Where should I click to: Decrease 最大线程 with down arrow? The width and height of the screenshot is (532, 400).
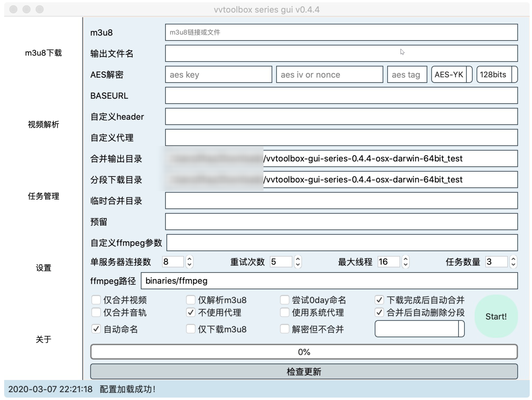click(405, 265)
